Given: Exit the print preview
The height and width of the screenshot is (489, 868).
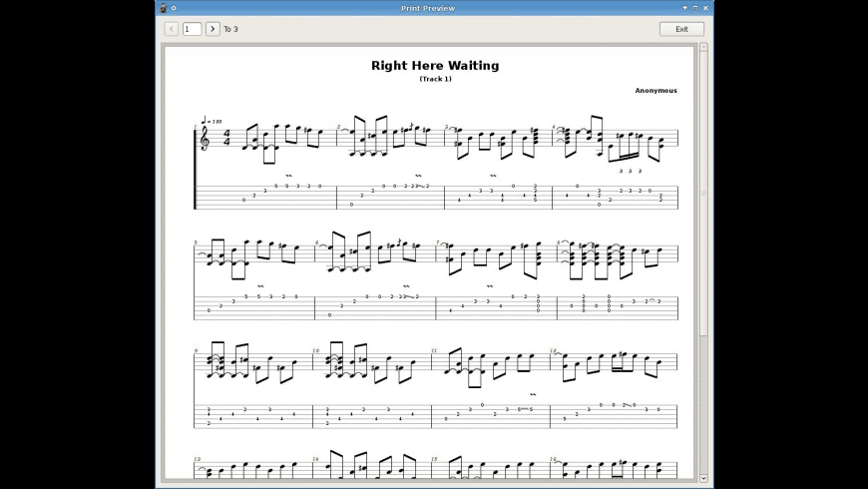Looking at the screenshot, I should coord(681,29).
